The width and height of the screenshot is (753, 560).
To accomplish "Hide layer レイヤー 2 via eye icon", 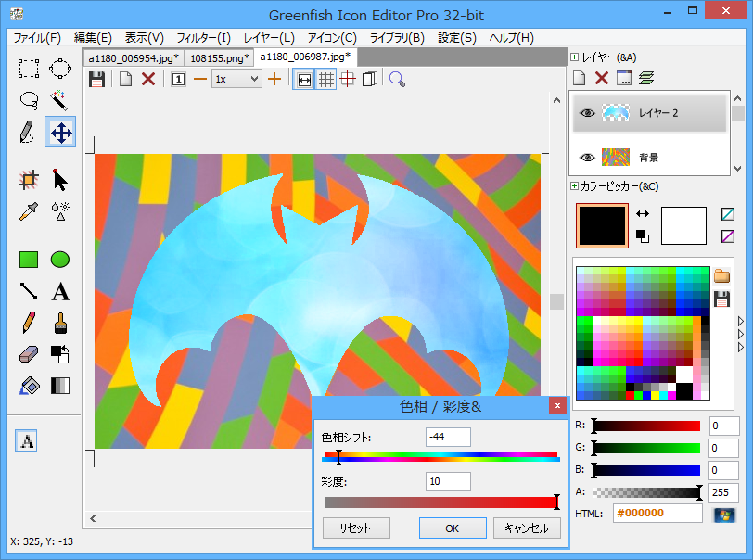I will click(x=587, y=113).
